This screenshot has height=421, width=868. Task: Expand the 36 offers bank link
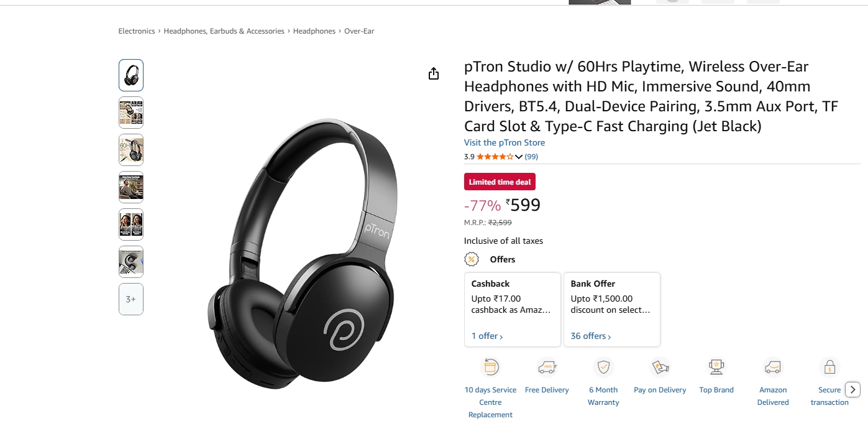(x=591, y=336)
